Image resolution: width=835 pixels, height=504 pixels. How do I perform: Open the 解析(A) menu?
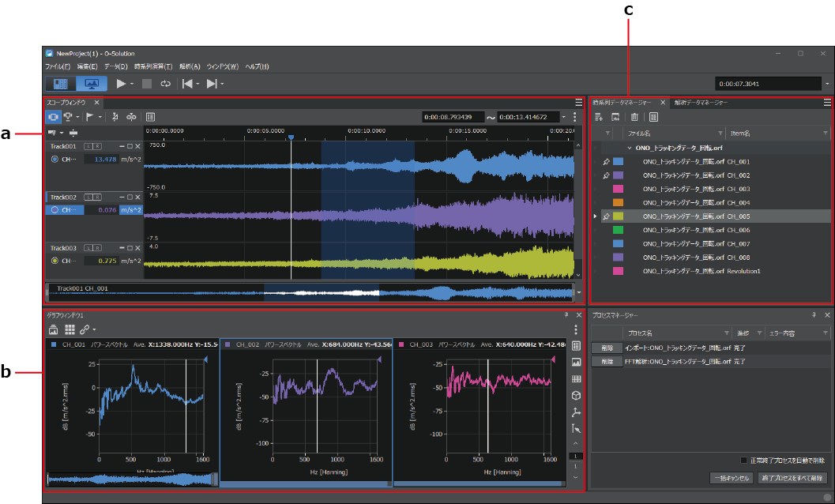[x=190, y=66]
